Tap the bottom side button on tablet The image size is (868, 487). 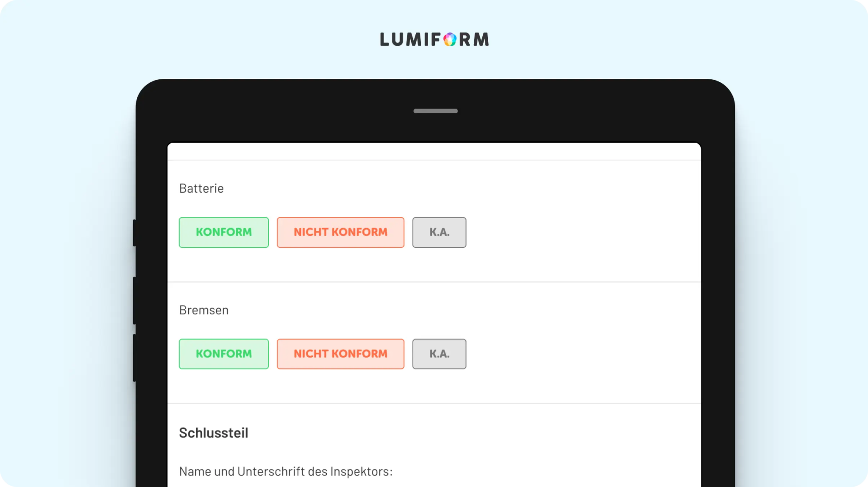click(134, 358)
